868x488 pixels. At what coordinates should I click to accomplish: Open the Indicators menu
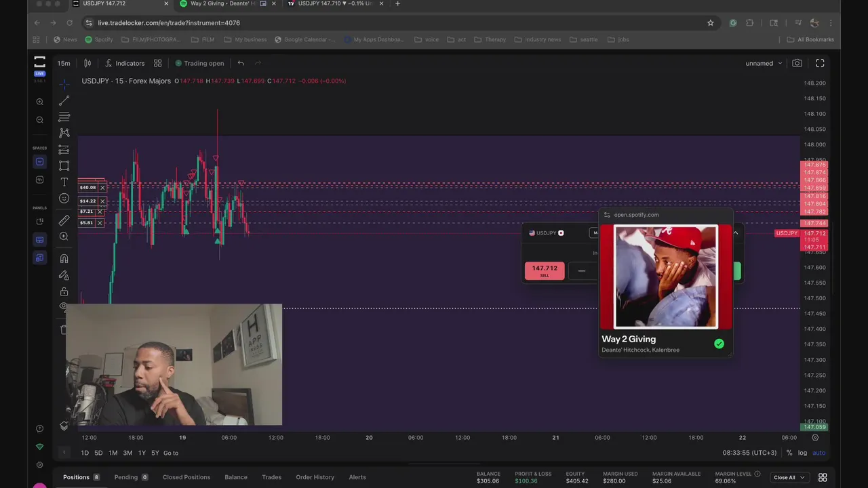(125, 63)
